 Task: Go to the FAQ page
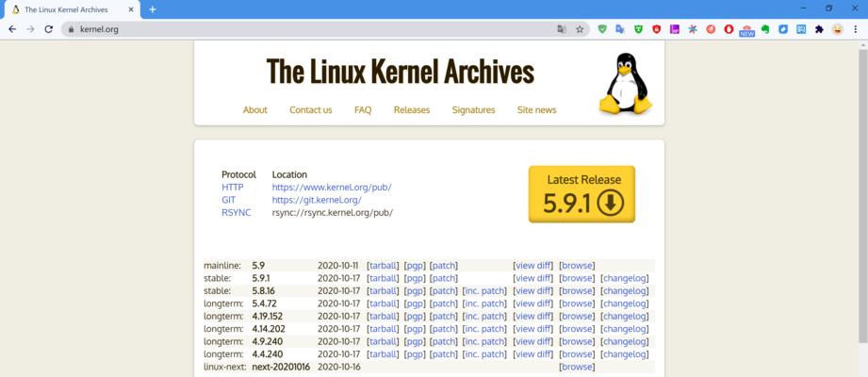click(363, 109)
